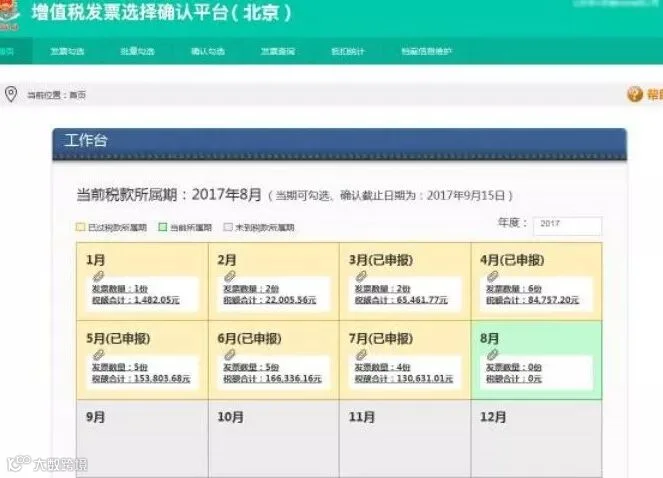
Task: Select the gray 10月 month cell
Action: (x=274, y=439)
